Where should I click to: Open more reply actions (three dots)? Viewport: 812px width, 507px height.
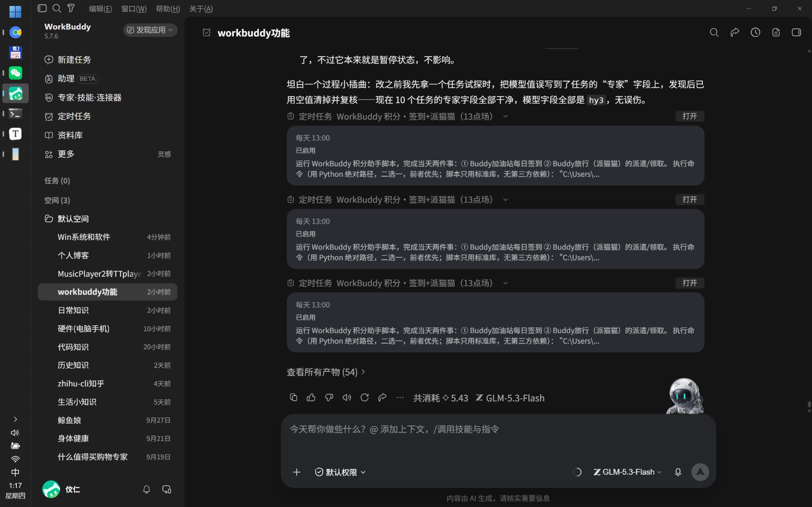(x=400, y=397)
